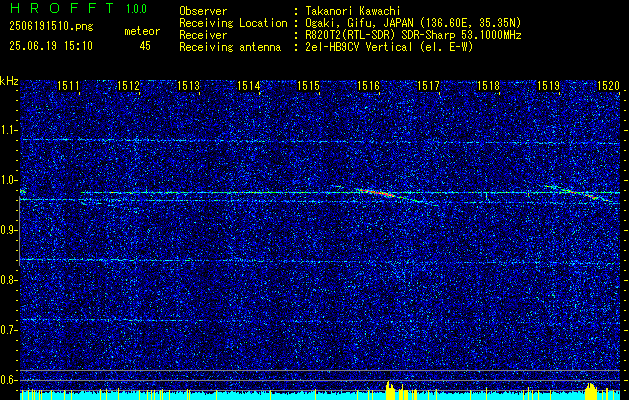Click time marker 1511

coord(68,85)
